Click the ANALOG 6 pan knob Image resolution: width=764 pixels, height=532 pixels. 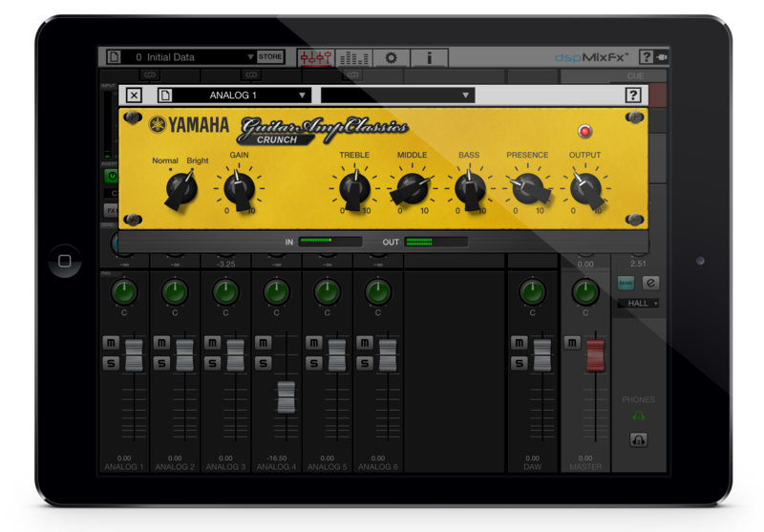(x=377, y=292)
